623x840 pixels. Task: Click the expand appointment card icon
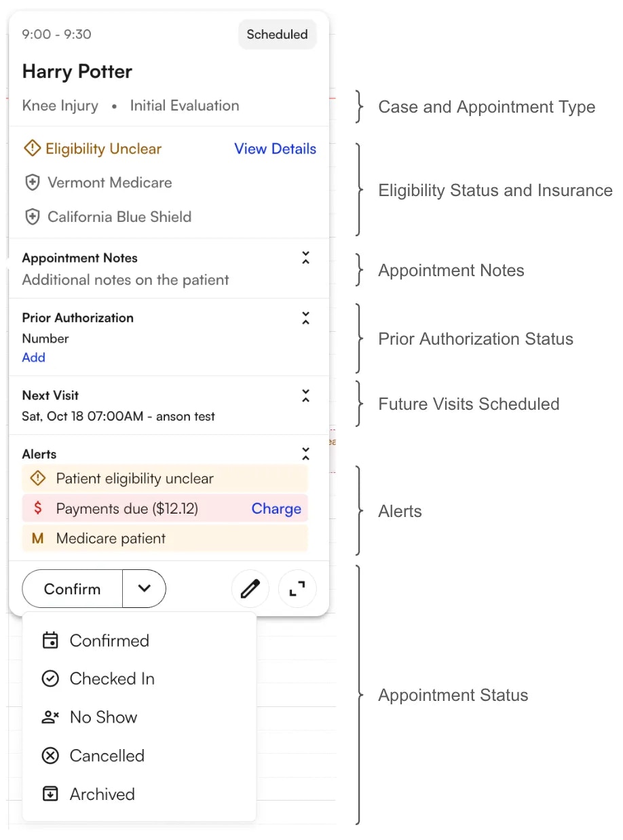297,589
